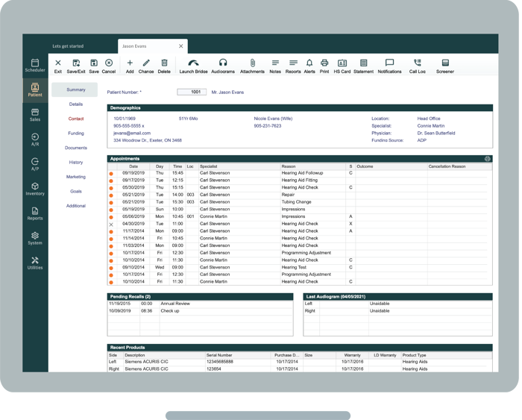Go to Inventory in the sidebar
The height and width of the screenshot is (420, 522).
coord(35,189)
